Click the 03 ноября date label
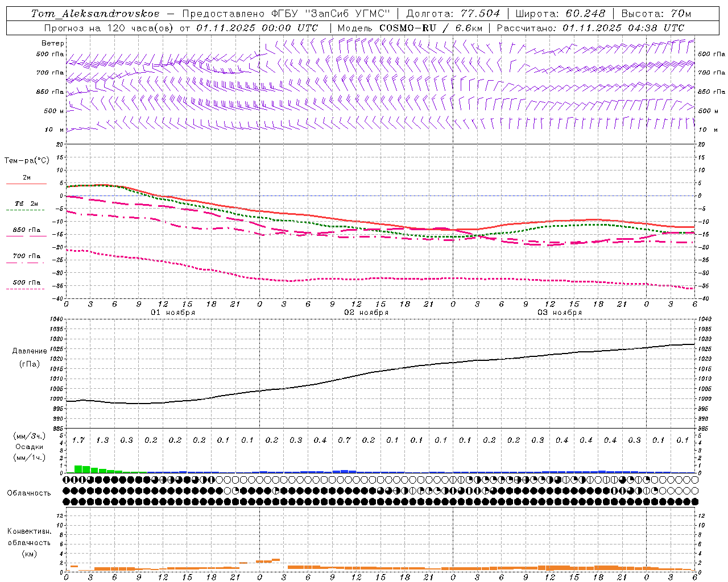Screen dimensions: 728x582 [x=560, y=313]
